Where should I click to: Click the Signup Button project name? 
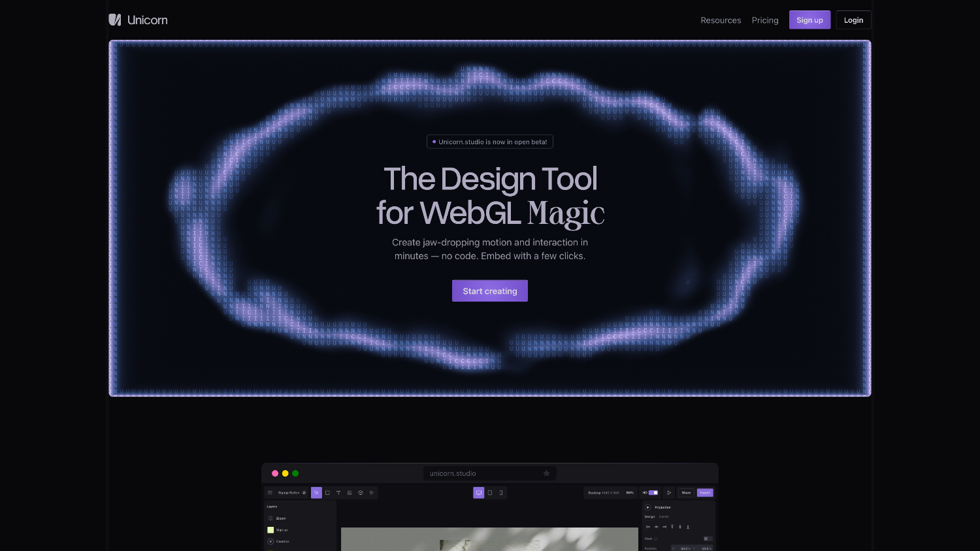click(x=289, y=493)
